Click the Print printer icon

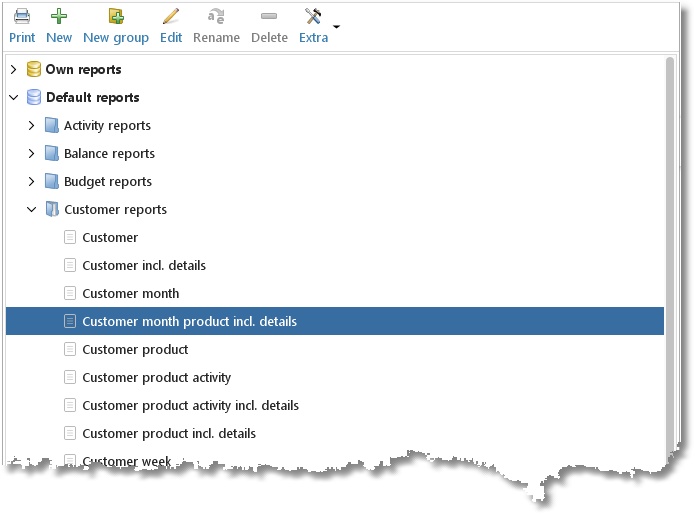22,16
